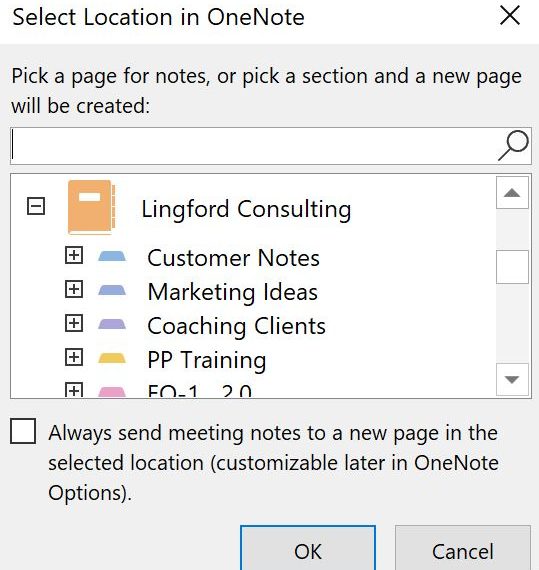The image size is (539, 570).
Task: Collapse the Lingford Consulting notebook
Action: coord(36,206)
